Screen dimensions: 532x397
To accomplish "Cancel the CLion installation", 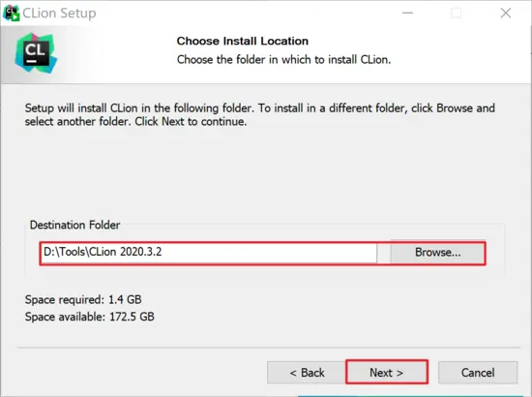I will (x=478, y=373).
